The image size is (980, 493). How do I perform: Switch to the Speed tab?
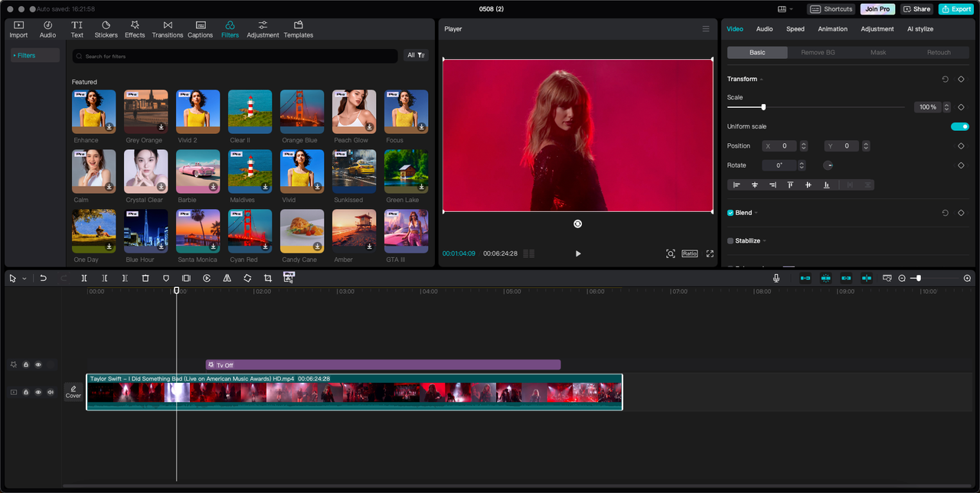click(x=795, y=29)
